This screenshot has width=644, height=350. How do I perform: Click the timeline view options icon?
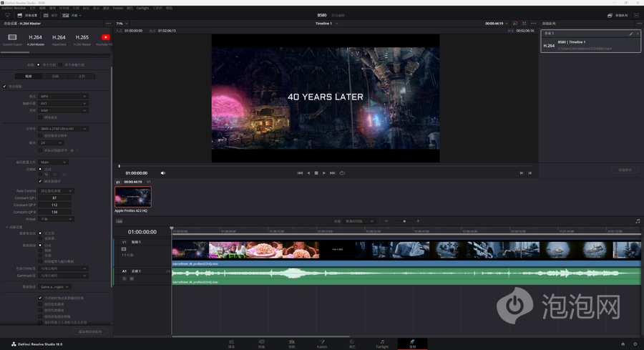119,221
